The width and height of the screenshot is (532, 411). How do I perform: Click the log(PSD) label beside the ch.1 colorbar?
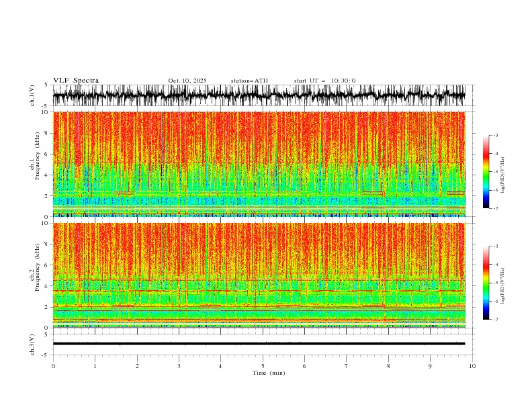tap(503, 175)
